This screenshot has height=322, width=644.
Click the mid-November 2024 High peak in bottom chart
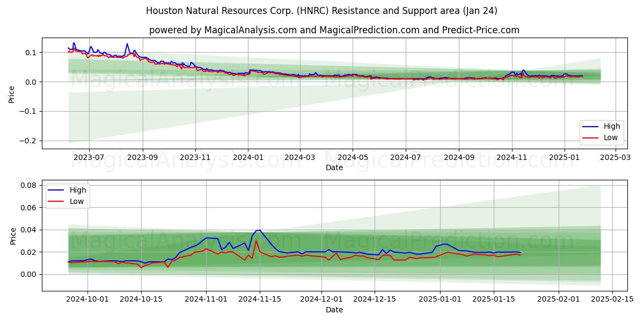tap(259, 230)
